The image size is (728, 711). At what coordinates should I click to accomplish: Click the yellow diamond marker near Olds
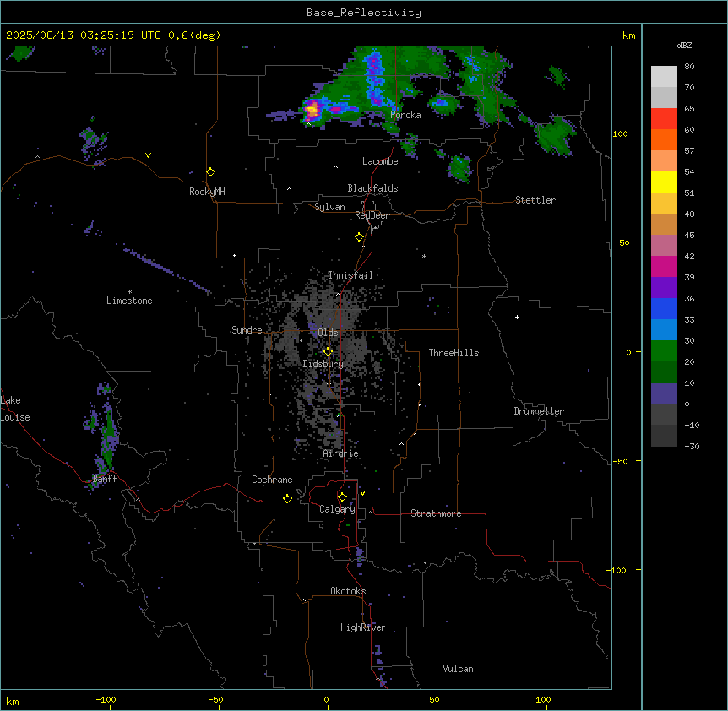[x=328, y=352]
